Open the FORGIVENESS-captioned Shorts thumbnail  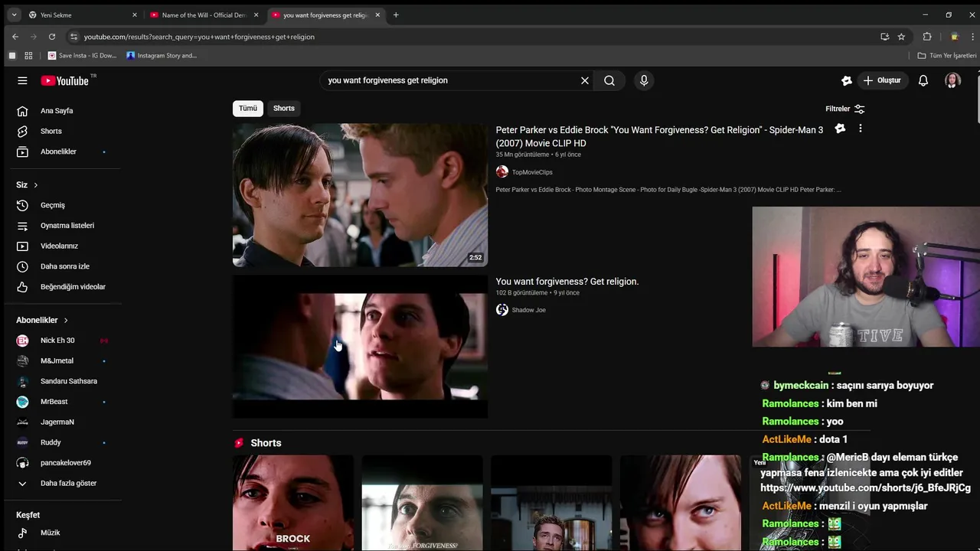[x=422, y=503]
